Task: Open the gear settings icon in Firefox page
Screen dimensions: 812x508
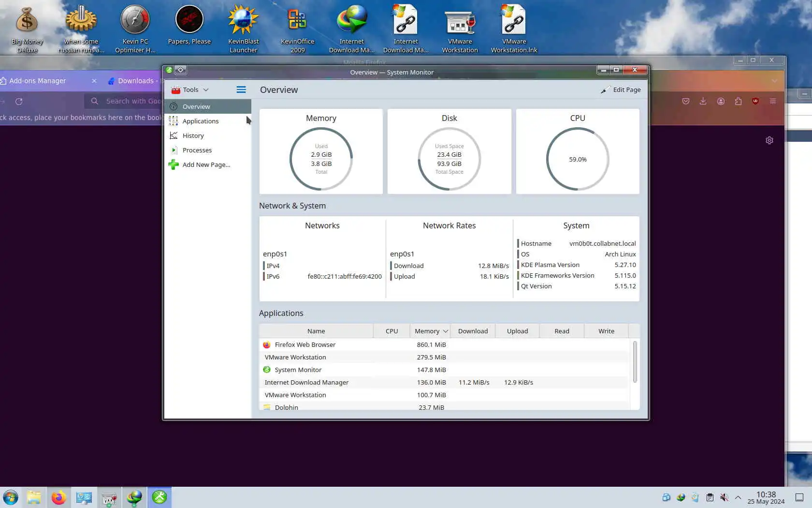Action: pyautogui.click(x=769, y=140)
